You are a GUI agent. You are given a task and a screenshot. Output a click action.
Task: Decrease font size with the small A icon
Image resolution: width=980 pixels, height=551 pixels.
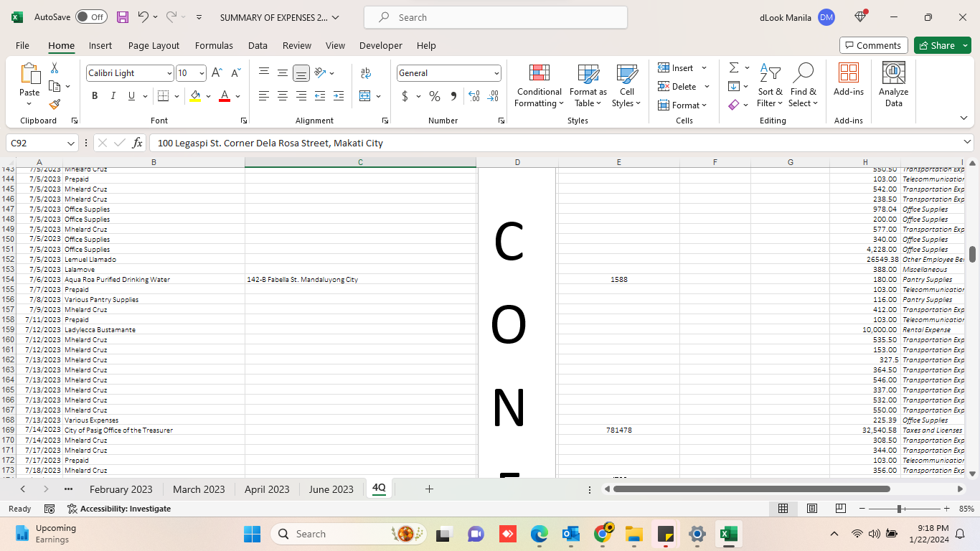point(235,72)
